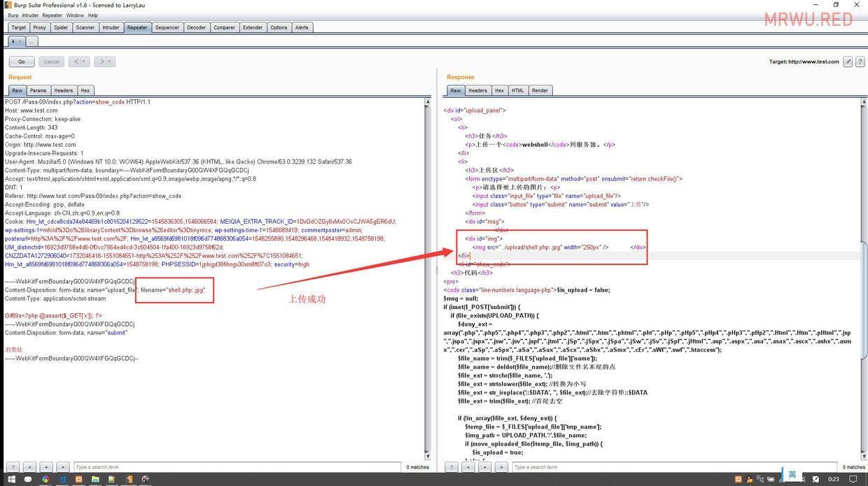Switch to the Target tab

(19, 28)
